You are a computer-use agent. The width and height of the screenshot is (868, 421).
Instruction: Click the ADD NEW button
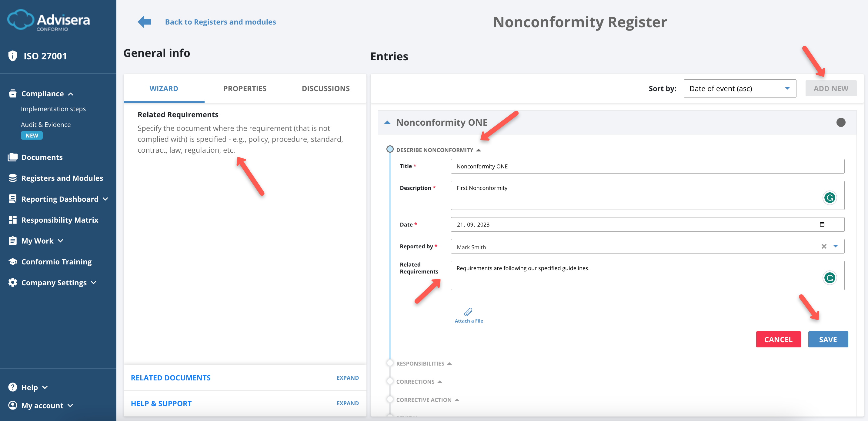[831, 88]
